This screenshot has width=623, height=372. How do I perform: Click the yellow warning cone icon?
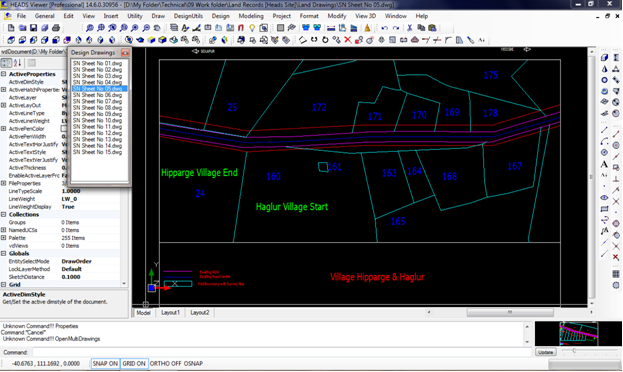[367, 28]
